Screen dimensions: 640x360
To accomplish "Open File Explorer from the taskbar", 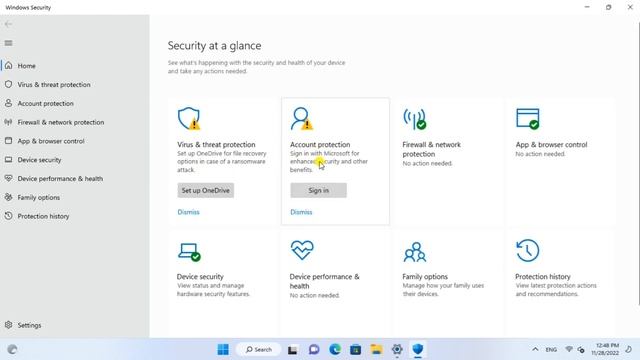I will point(376,349).
